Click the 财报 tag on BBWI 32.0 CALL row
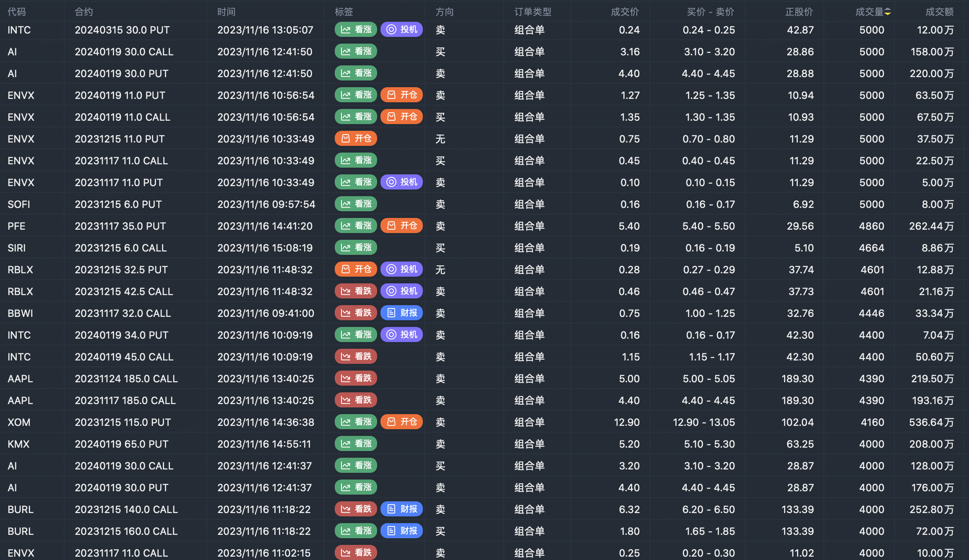This screenshot has height=560, width=969. click(402, 313)
